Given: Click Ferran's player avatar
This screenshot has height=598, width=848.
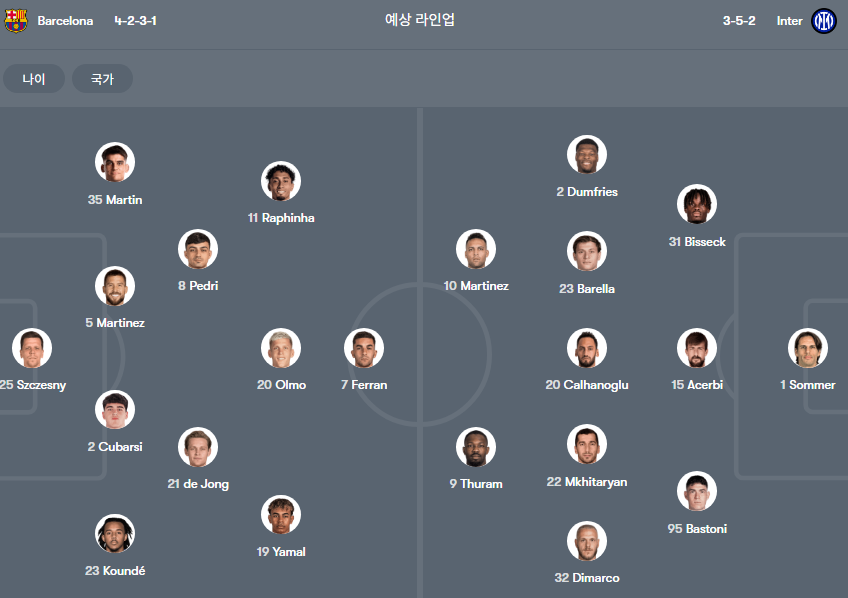Looking at the screenshot, I should tap(364, 348).
